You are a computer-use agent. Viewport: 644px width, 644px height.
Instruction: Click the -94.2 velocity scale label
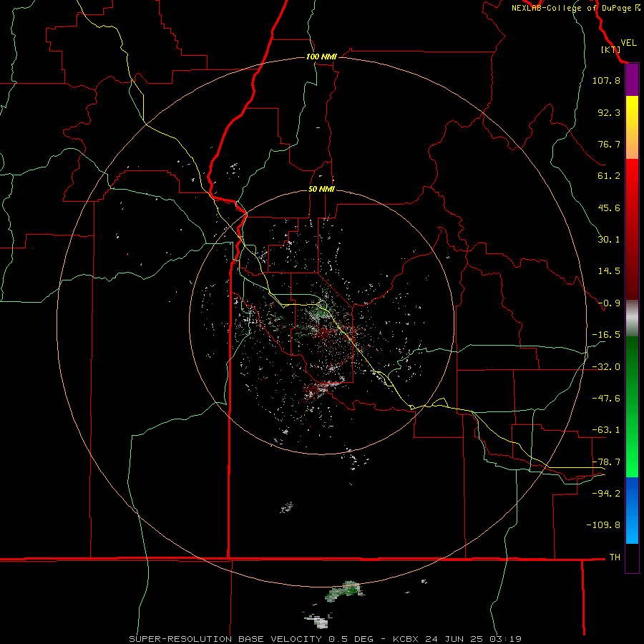(x=606, y=493)
